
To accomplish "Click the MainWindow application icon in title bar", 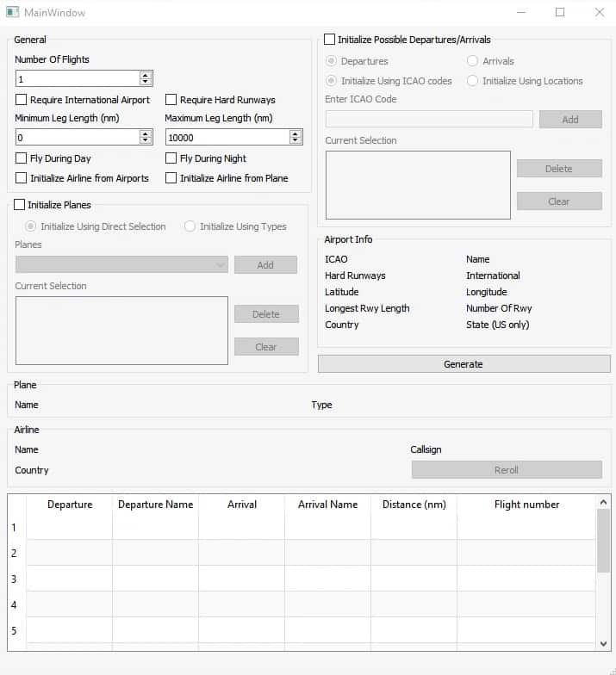I will 12,12.
